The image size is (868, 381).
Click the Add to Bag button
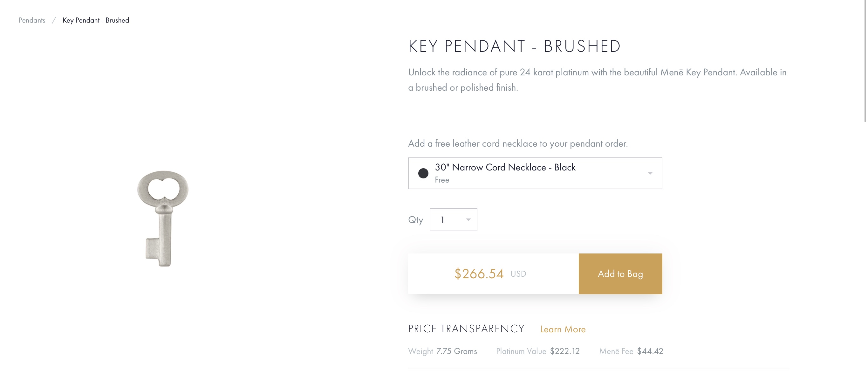pos(620,274)
